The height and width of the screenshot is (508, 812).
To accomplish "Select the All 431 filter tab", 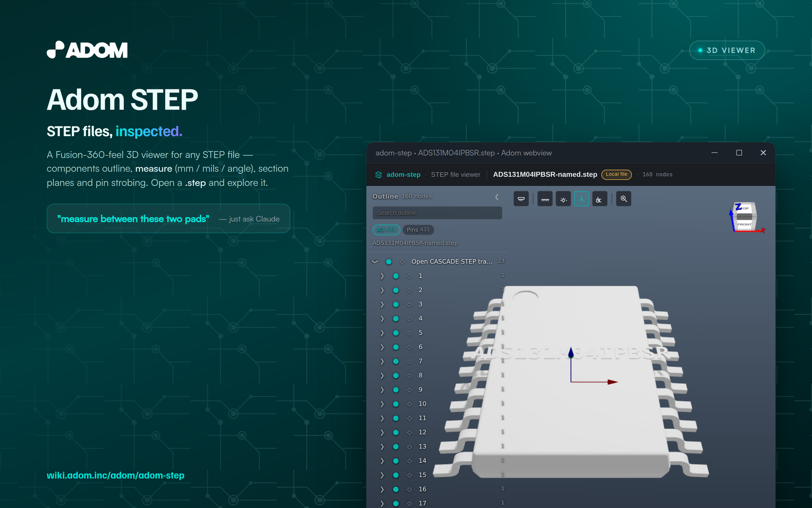I will coord(386,230).
